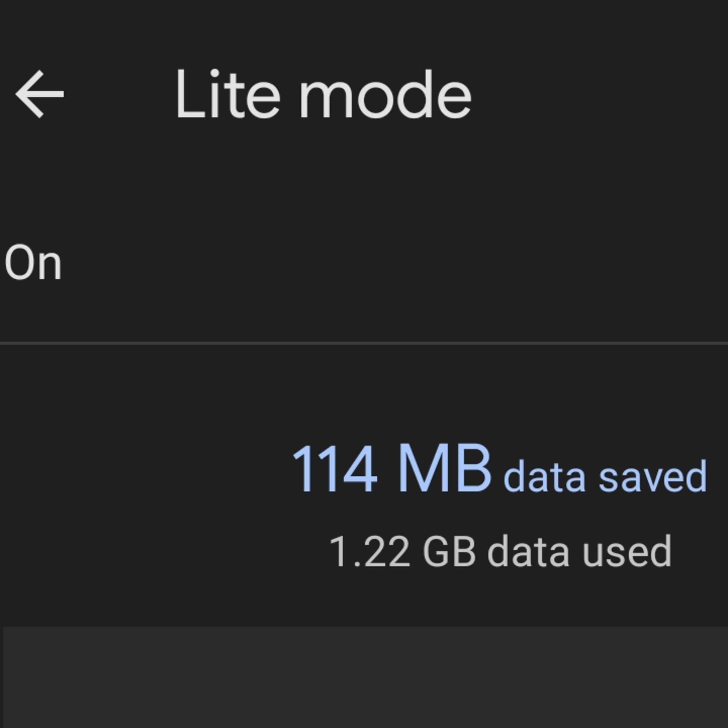Tap the back arrow icon
Image resolution: width=728 pixels, height=728 pixels.
pyautogui.click(x=40, y=94)
